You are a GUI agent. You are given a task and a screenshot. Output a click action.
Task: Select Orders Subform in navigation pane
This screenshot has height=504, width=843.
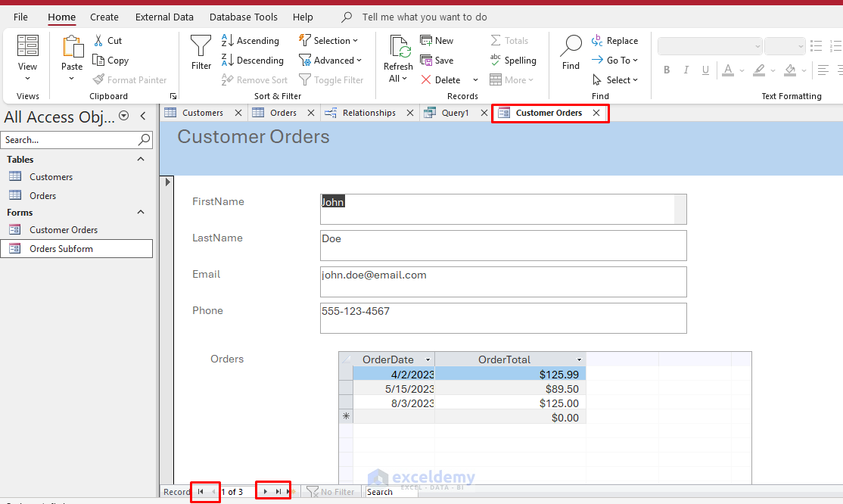76,248
